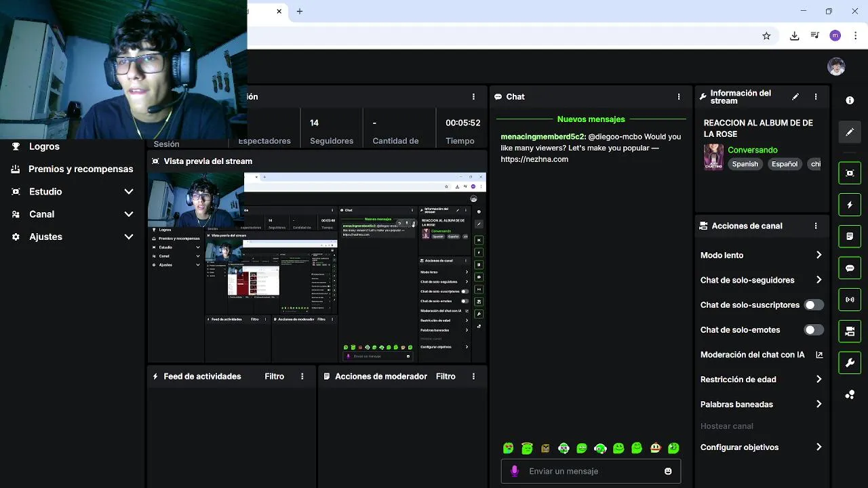Screen dimensions: 868x488
Task: Open Feed de actividades Filtro dropdown
Action: (275, 376)
